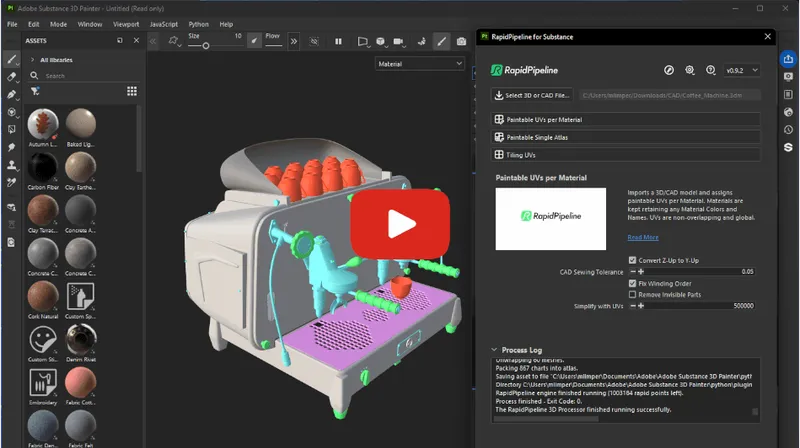
Task: Select the Cork Natural material thumbnail
Action: tap(43, 296)
